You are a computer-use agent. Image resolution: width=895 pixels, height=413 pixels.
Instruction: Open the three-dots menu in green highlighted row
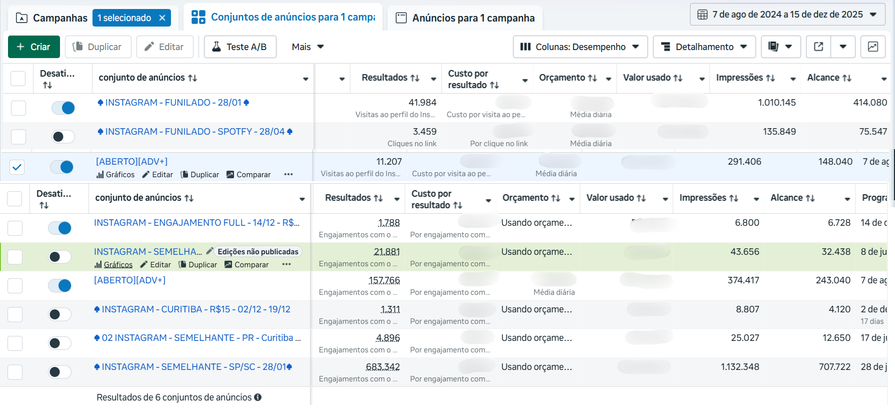(x=286, y=265)
